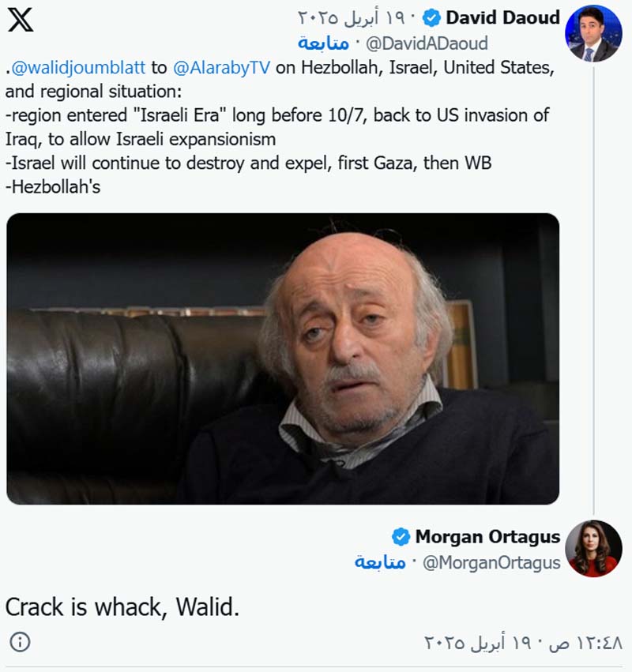This screenshot has height=672, width=632.
Task: Open the David Daoud display name
Action: pos(502,17)
